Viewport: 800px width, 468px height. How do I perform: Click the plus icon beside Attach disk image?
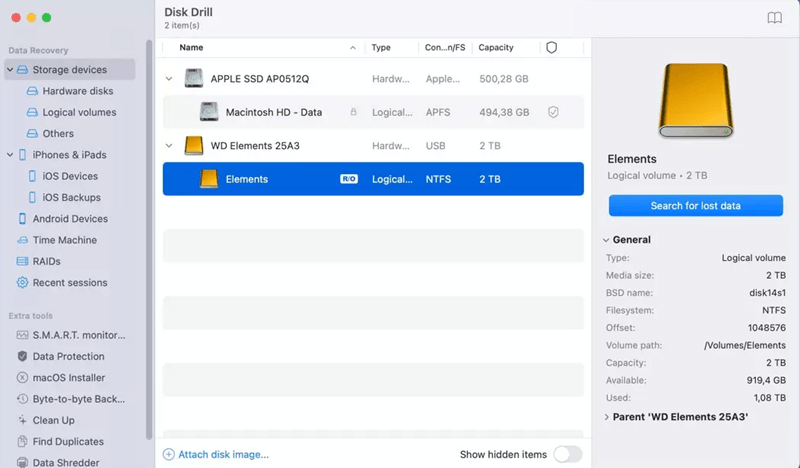tap(169, 454)
